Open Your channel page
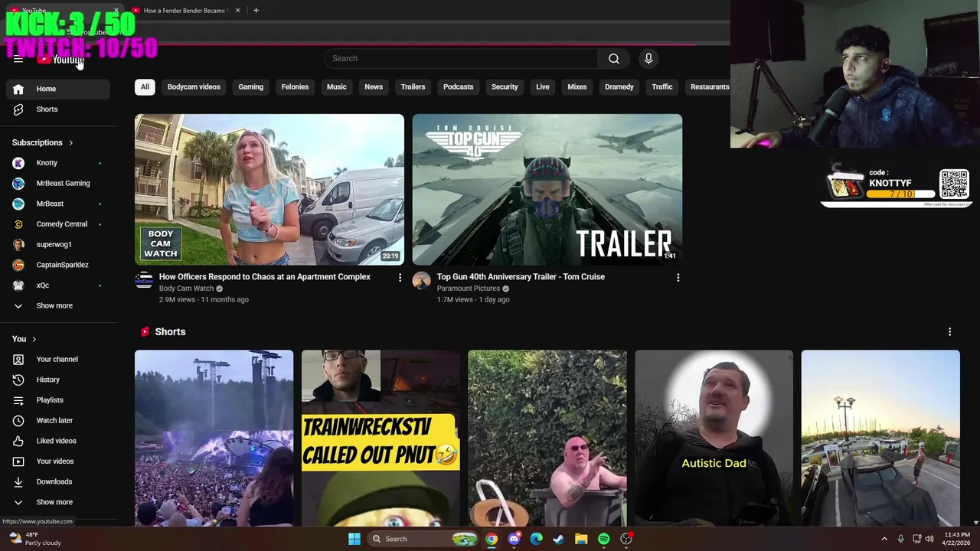 [x=58, y=360]
